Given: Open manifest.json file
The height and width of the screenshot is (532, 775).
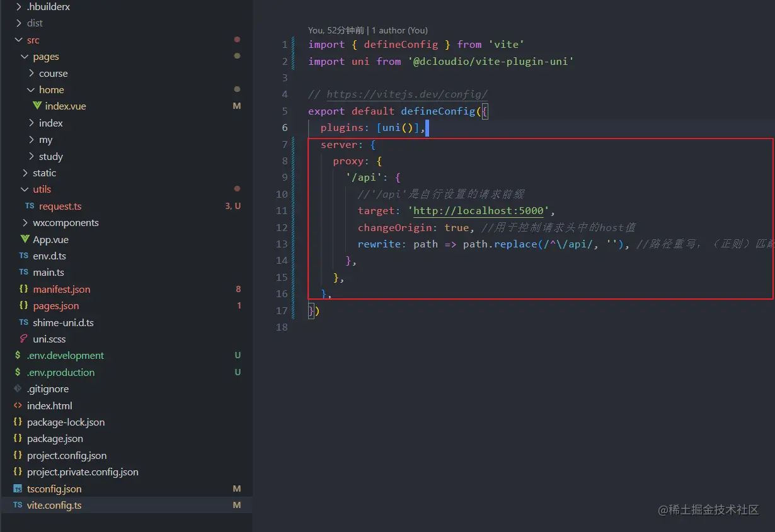Looking at the screenshot, I should (x=62, y=290).
